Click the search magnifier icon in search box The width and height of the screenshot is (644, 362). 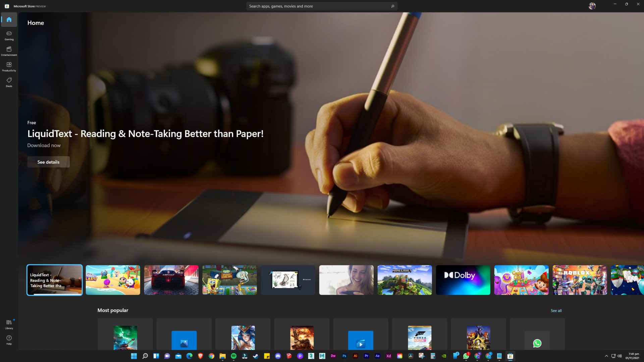tap(392, 6)
